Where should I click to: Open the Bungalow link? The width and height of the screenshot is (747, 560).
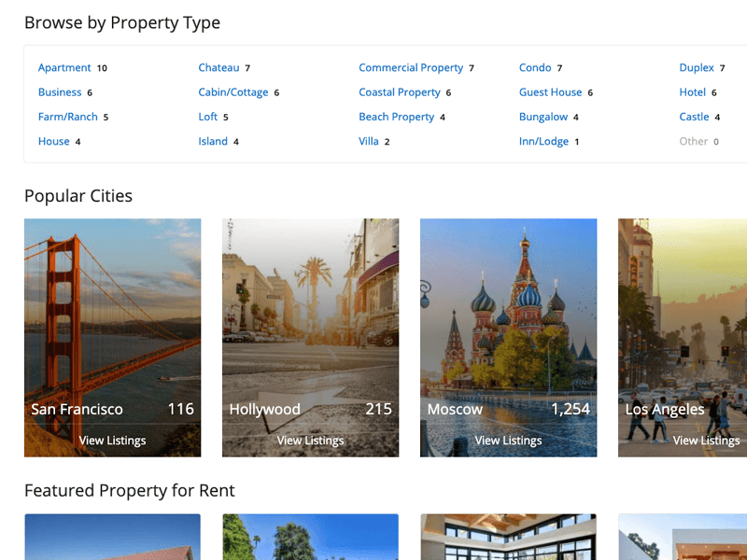[x=543, y=117]
